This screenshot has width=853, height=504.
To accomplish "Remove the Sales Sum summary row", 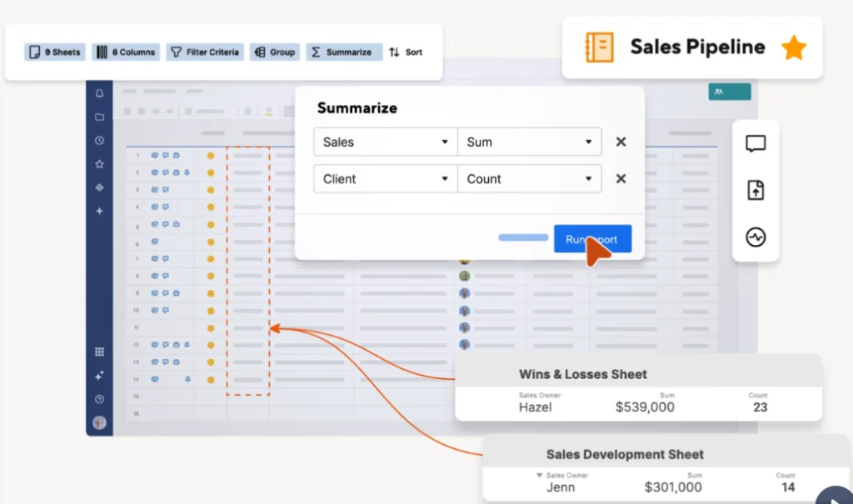I will [621, 142].
